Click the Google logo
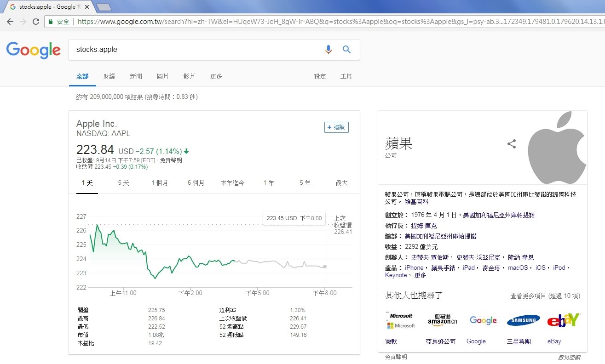 coord(34,50)
